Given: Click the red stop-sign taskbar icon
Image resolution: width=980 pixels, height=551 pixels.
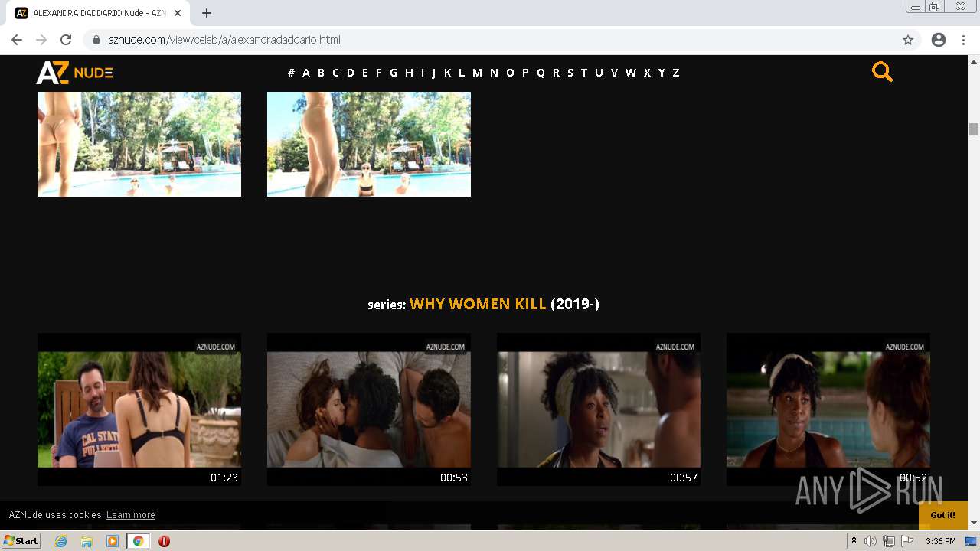Looking at the screenshot, I should pos(164,541).
